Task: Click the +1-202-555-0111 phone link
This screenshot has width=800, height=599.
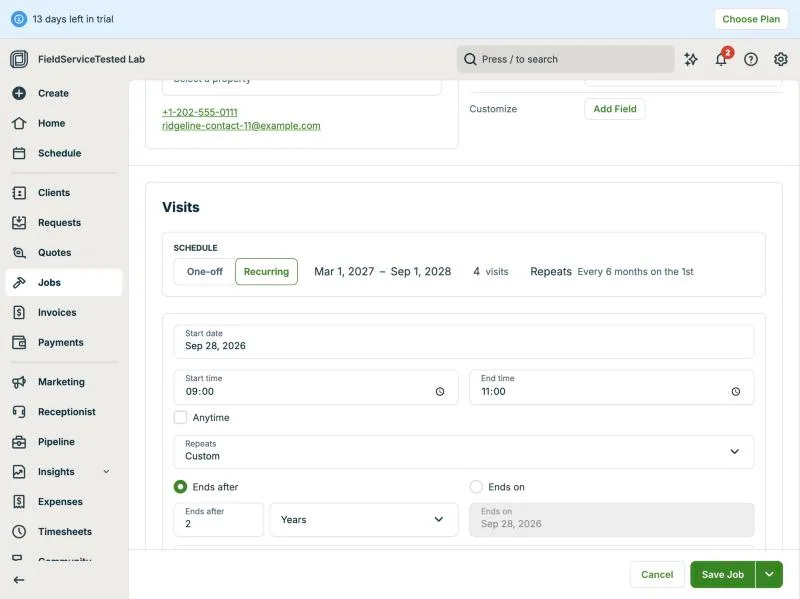Action: click(x=199, y=112)
